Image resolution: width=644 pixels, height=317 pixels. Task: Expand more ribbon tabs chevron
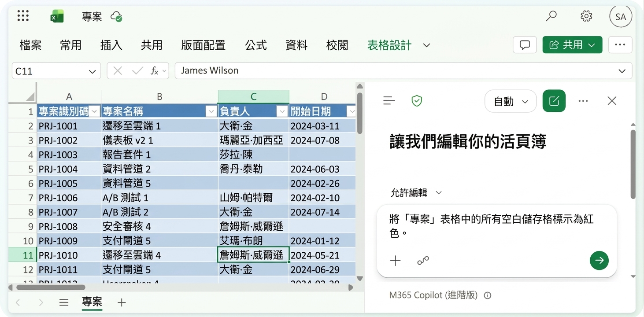pyautogui.click(x=426, y=45)
